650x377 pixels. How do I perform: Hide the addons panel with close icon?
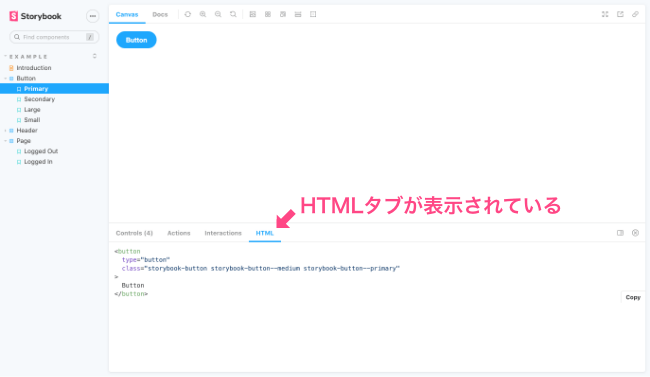click(x=635, y=233)
